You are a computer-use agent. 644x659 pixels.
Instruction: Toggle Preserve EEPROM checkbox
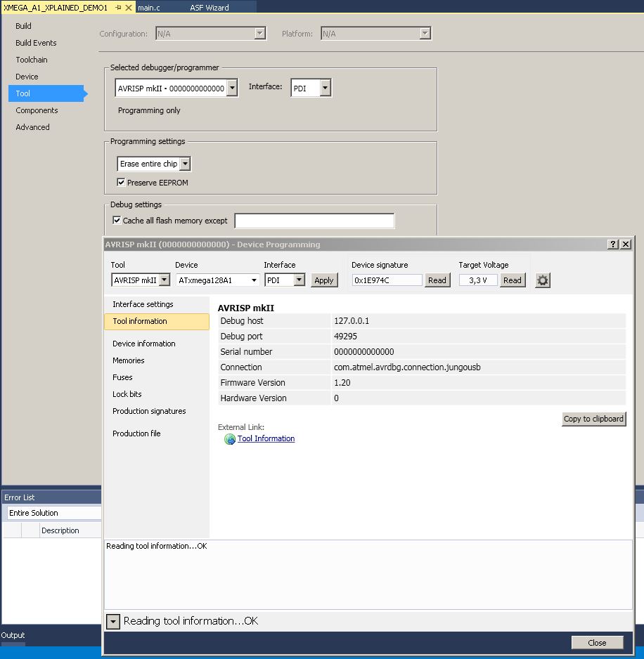tap(121, 183)
